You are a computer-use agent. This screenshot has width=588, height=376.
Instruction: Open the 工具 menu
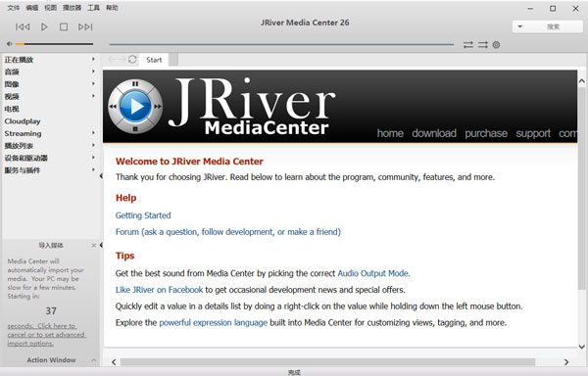[93, 8]
